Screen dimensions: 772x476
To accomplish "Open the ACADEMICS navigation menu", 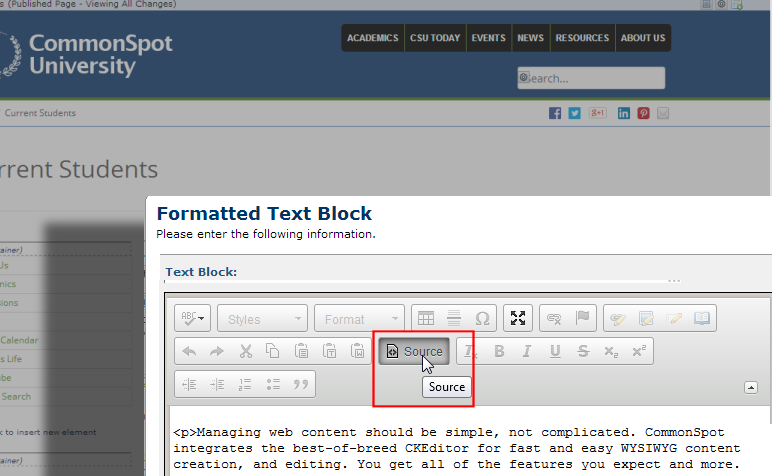I will point(373,38).
